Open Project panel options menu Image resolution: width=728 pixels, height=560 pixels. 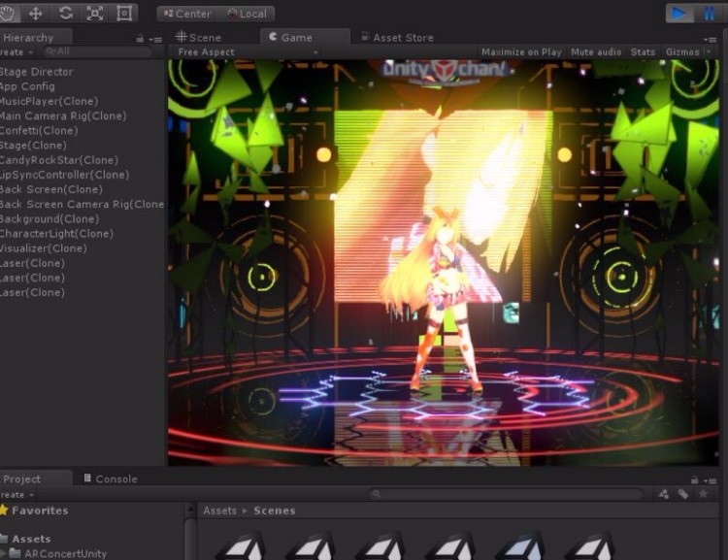pyautogui.click(x=711, y=480)
